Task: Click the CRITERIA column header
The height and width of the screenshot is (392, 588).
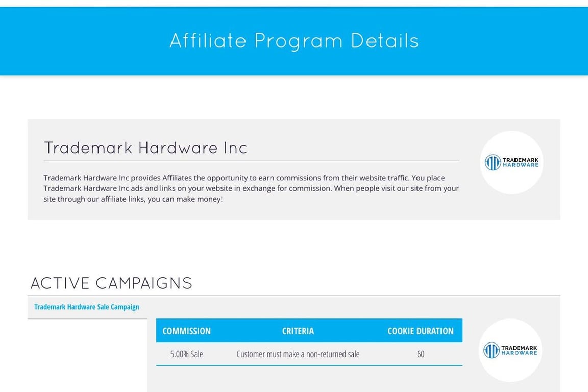Action: [298, 331]
